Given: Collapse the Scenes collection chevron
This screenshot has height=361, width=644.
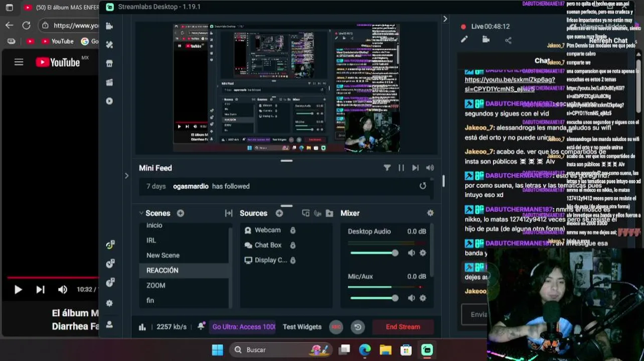Looking at the screenshot, I should pyautogui.click(x=141, y=213).
